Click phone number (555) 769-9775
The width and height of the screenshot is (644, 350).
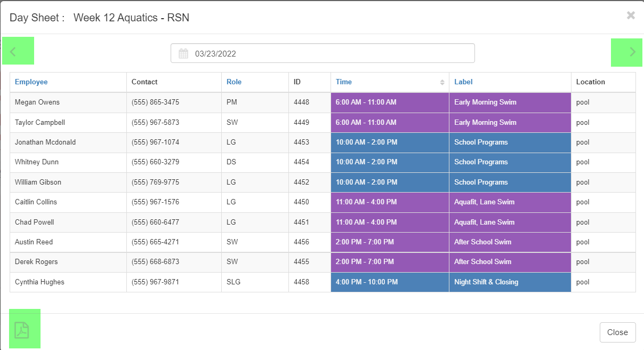[x=155, y=182]
